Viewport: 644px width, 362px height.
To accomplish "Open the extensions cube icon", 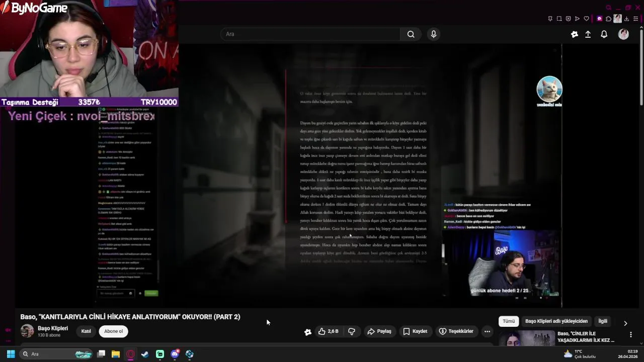I will pyautogui.click(x=608, y=19).
